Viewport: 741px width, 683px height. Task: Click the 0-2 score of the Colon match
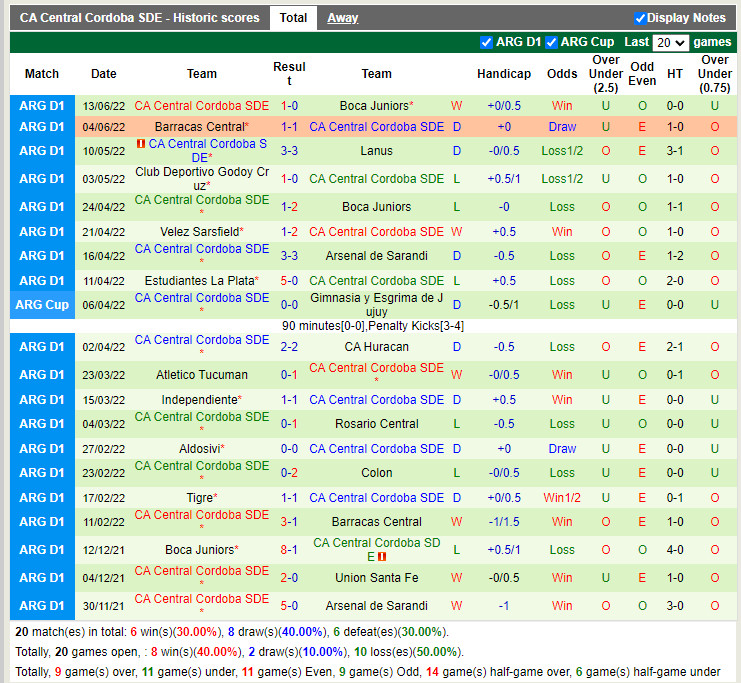(x=289, y=473)
